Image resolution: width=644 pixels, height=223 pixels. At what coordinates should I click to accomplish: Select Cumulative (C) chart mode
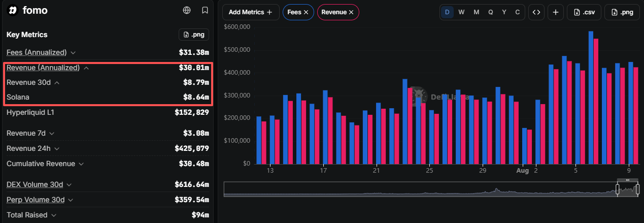click(517, 12)
